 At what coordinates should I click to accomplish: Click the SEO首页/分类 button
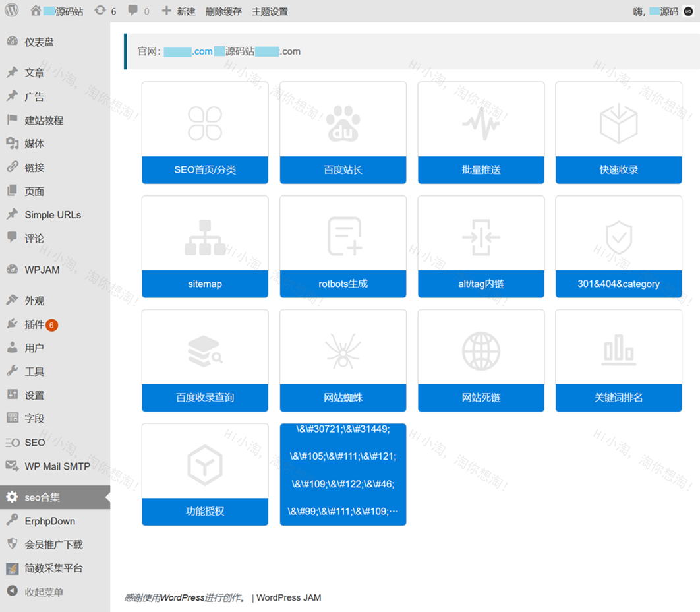(205, 170)
